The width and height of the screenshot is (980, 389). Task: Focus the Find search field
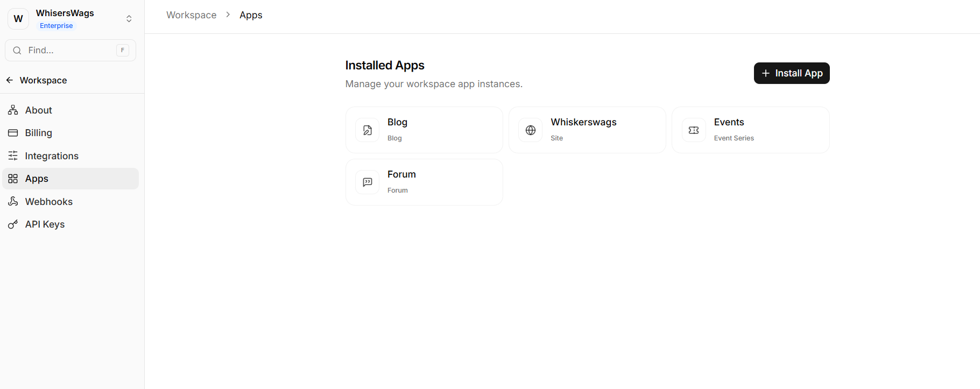pyautogui.click(x=70, y=51)
